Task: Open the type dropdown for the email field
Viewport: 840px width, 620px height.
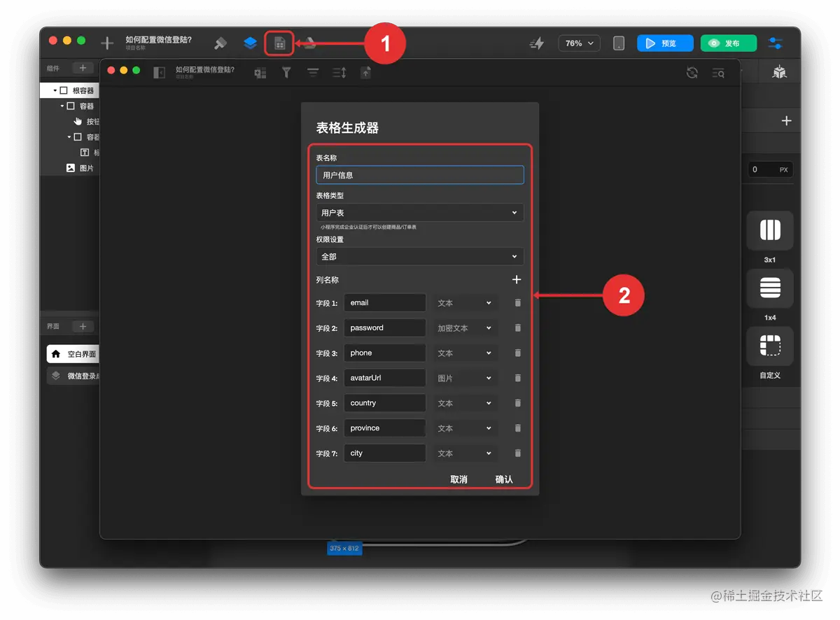Action: 465,303
